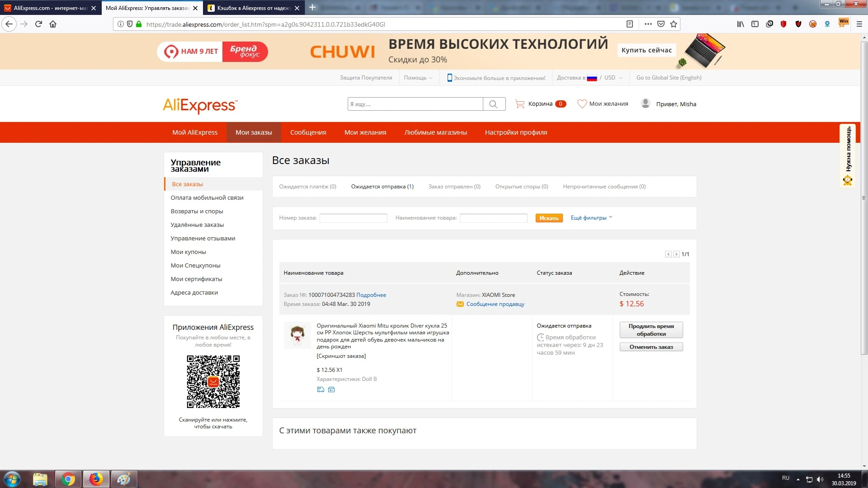This screenshot has height=488, width=868.
Task: Click the user avatar icon
Action: pyautogui.click(x=646, y=103)
